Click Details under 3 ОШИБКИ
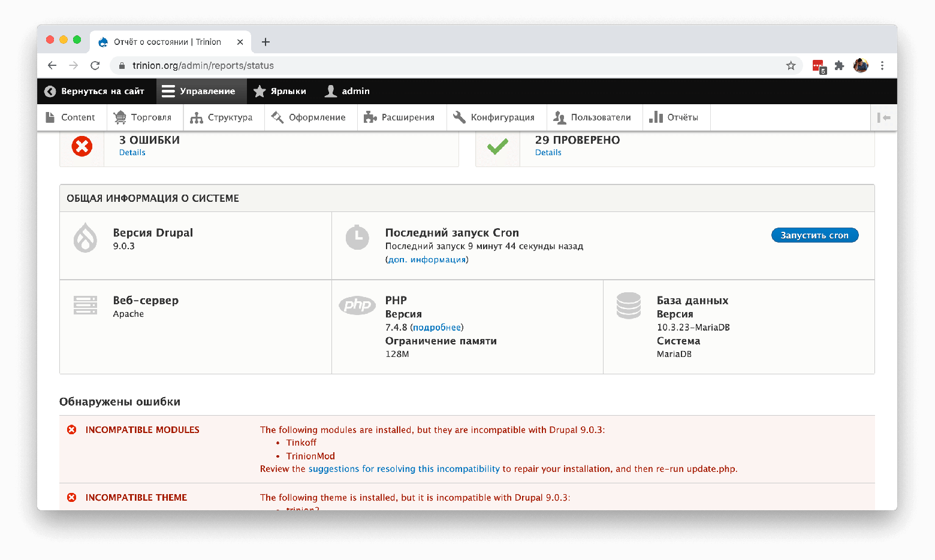This screenshot has width=935, height=560. (x=132, y=153)
